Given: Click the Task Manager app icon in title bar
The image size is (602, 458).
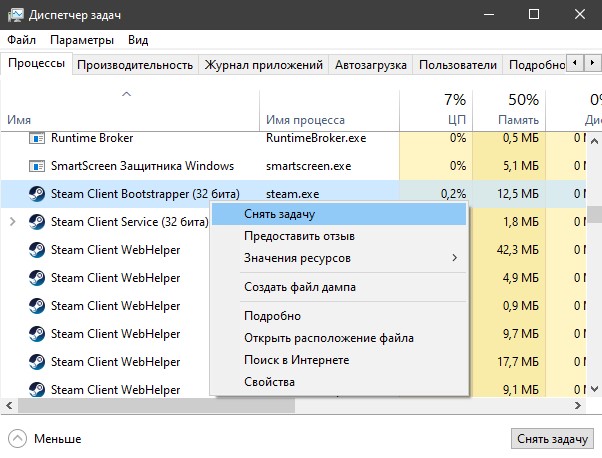Looking at the screenshot, I should click(x=15, y=15).
